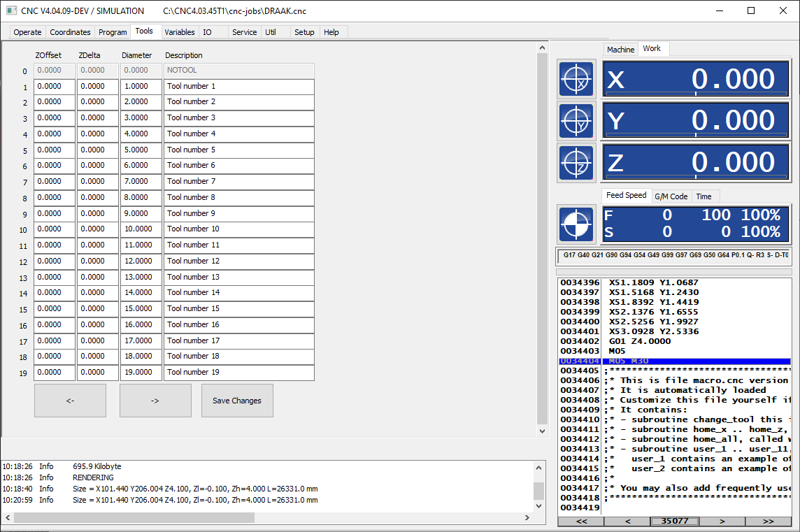The height and width of the screenshot is (532, 800).
Task: Go to next tool page with -> button
Action: (x=155, y=401)
